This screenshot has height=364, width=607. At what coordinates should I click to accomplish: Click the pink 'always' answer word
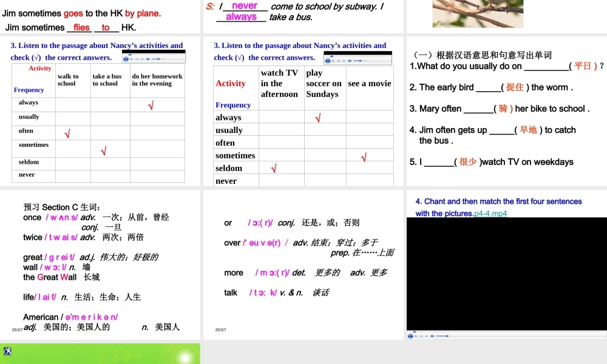pos(241,16)
